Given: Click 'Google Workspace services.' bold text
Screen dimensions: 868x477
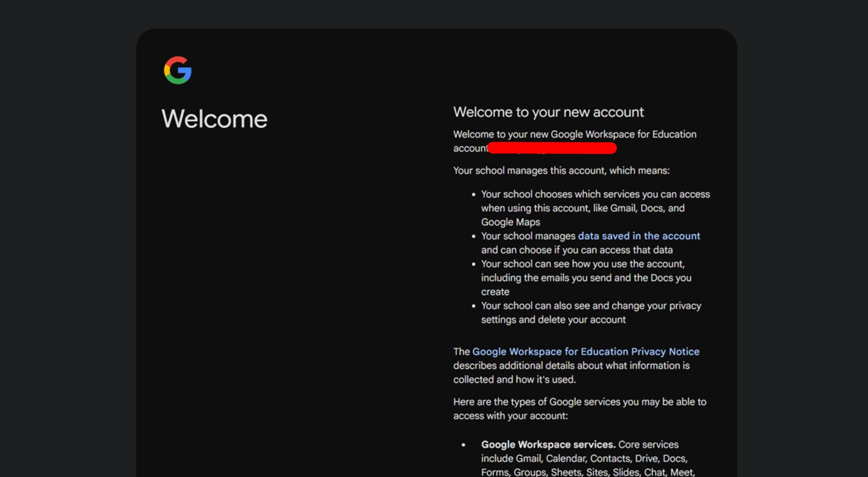Looking at the screenshot, I should (548, 444).
